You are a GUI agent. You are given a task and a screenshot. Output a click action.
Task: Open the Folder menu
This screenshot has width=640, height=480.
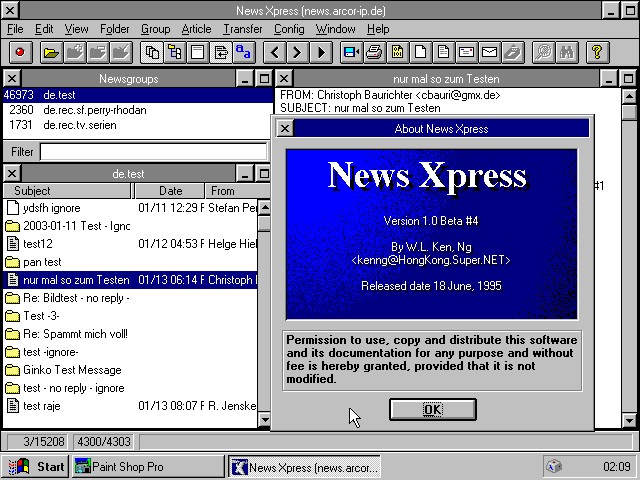(114, 29)
